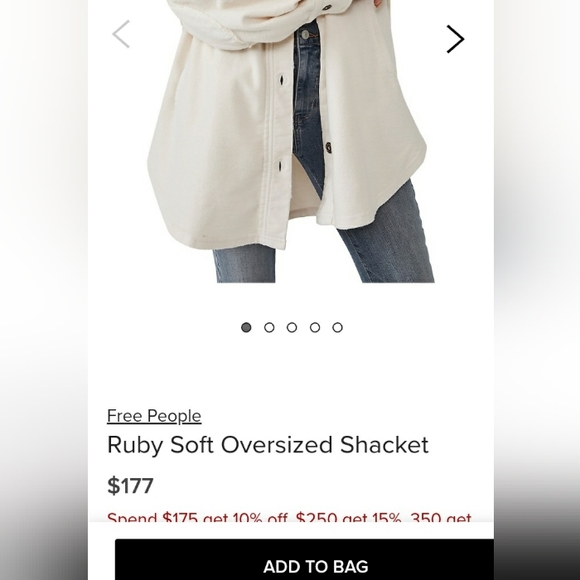
Task: Open the Spend $175 get 10% off promo
Action: (198, 517)
